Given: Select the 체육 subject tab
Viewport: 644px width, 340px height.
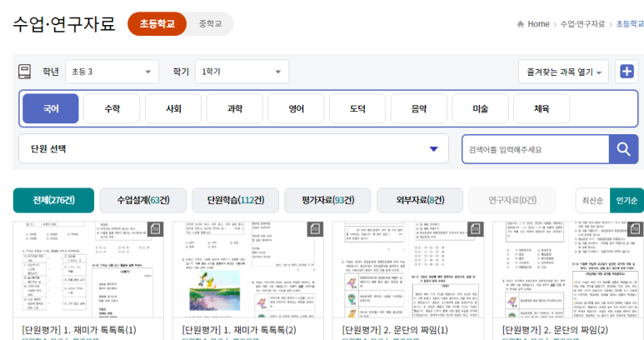Looking at the screenshot, I should coord(542,108).
